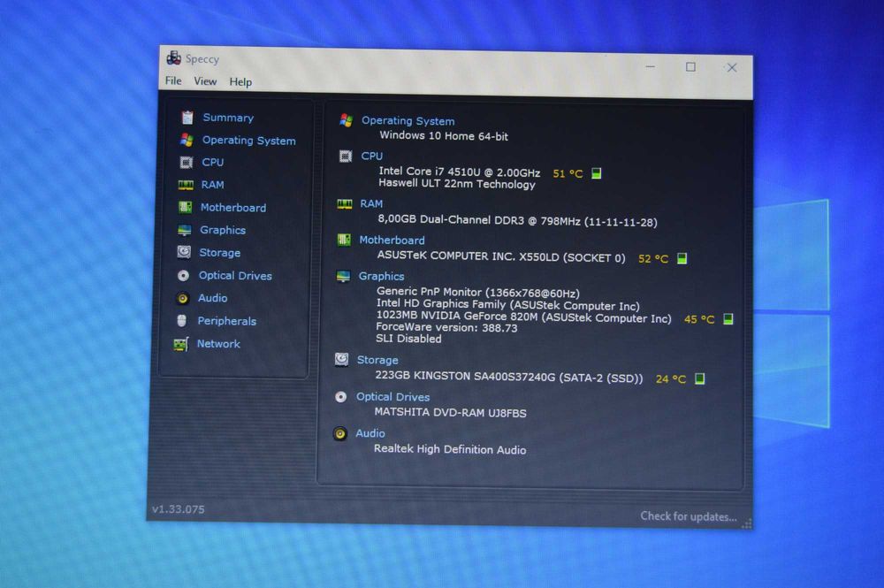Viewport: 884px width, 588px height.
Task: Open the File menu
Action: click(x=173, y=80)
